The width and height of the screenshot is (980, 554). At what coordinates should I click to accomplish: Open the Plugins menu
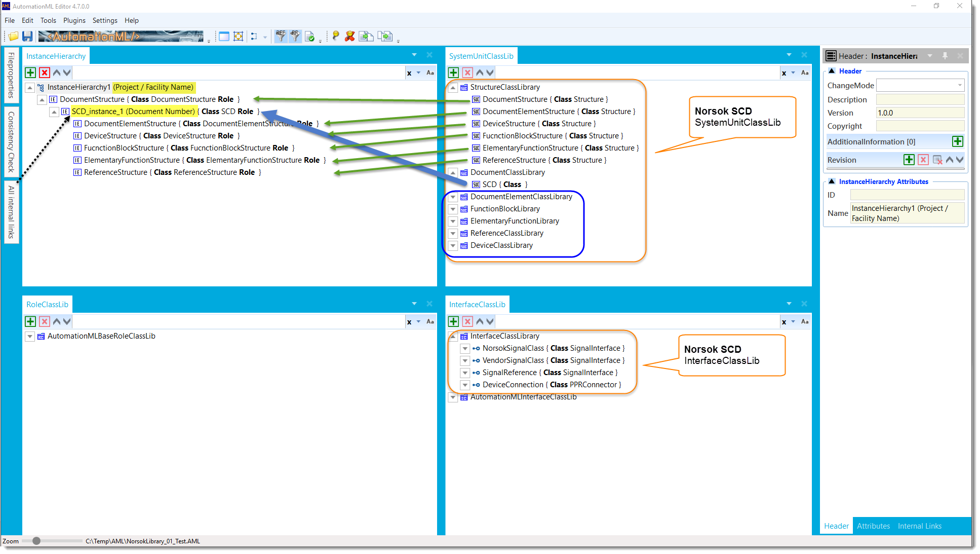click(x=74, y=20)
